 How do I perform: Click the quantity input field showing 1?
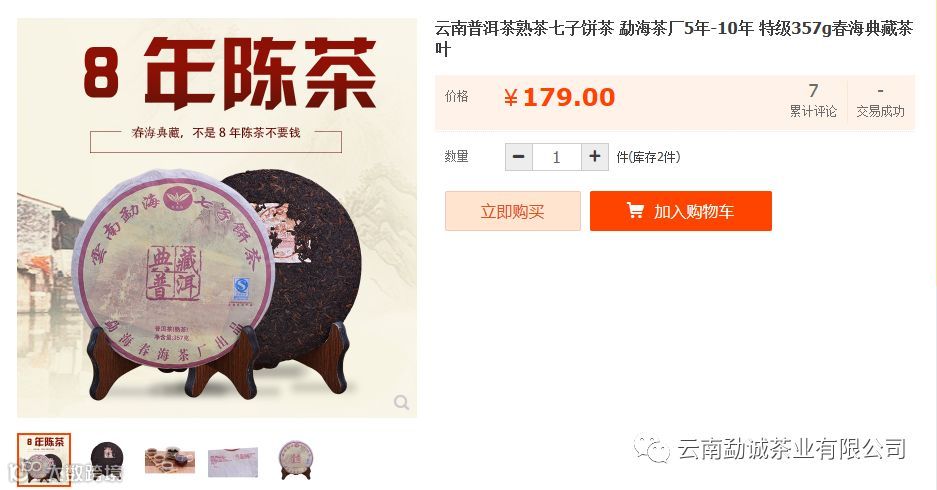coord(556,157)
